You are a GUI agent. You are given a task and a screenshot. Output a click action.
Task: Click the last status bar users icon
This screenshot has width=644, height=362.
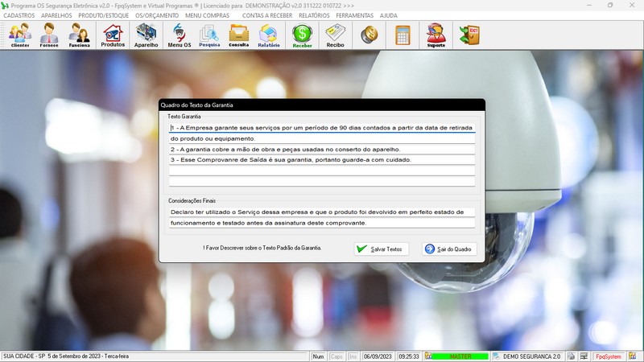[633, 356]
